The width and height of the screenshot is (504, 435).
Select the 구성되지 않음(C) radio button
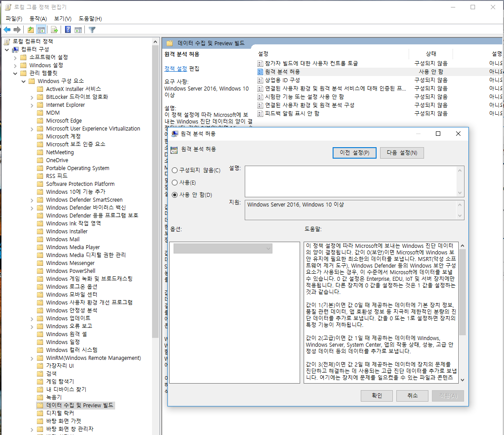tap(175, 170)
